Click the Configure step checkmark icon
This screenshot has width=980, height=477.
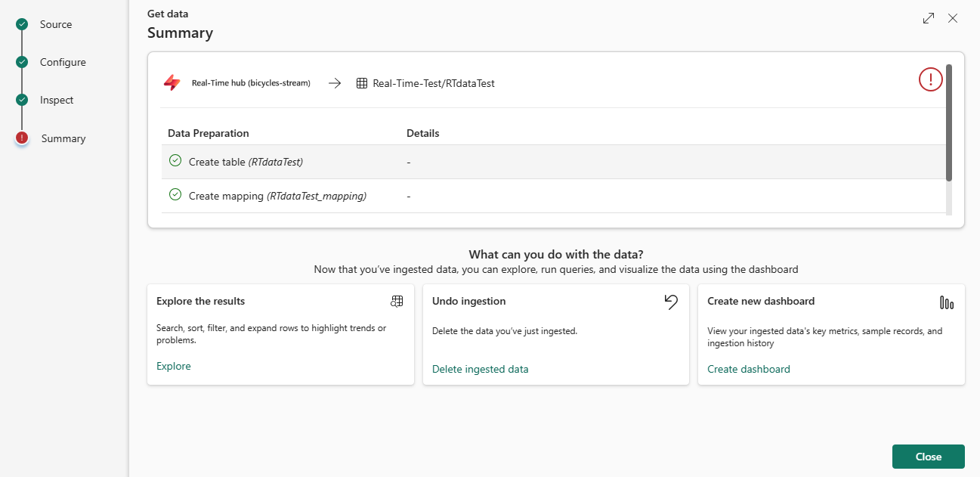coord(22,62)
